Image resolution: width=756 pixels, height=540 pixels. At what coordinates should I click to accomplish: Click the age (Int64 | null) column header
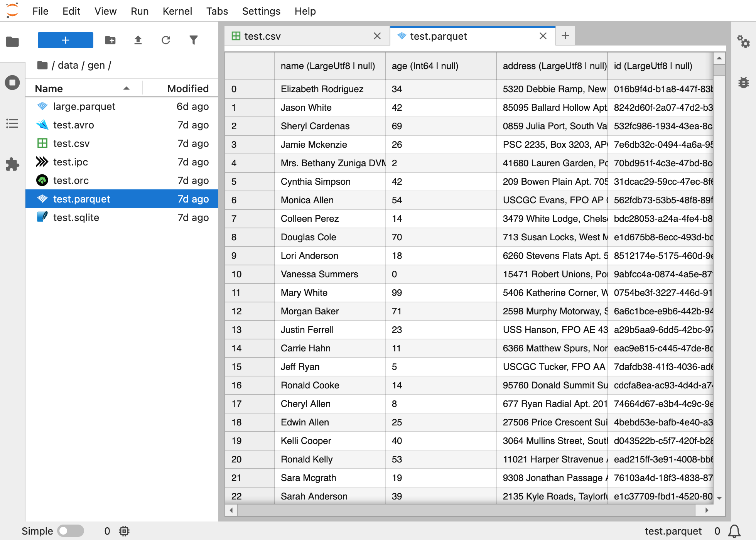(441, 66)
